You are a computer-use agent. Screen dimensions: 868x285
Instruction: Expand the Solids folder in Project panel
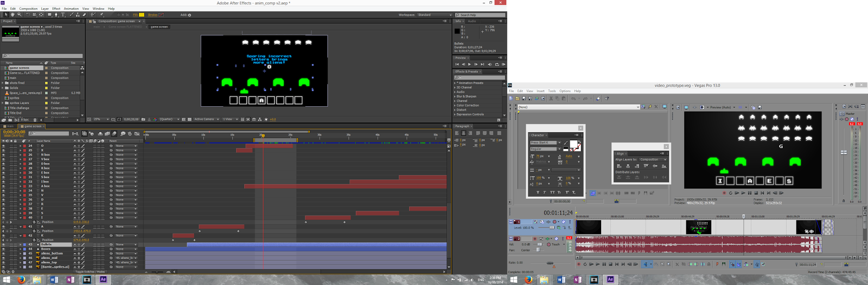coord(3,88)
